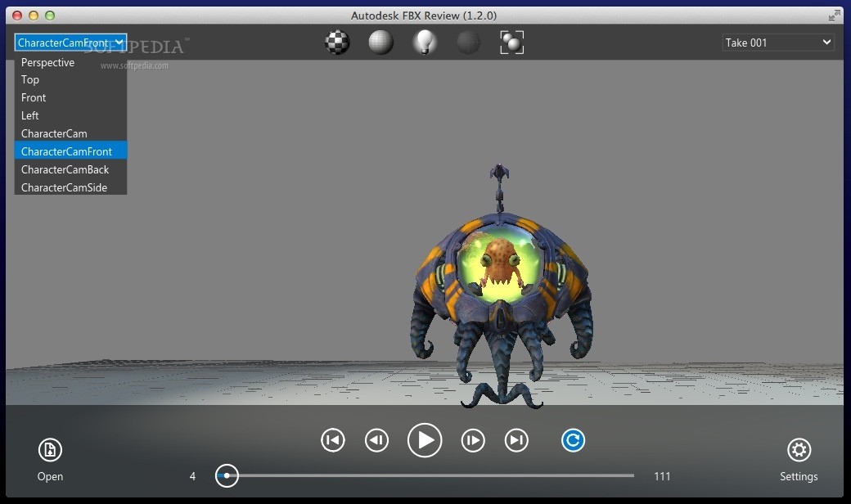Open the Take 001 dropdown
The width and height of the screenshot is (851, 504).
point(777,43)
